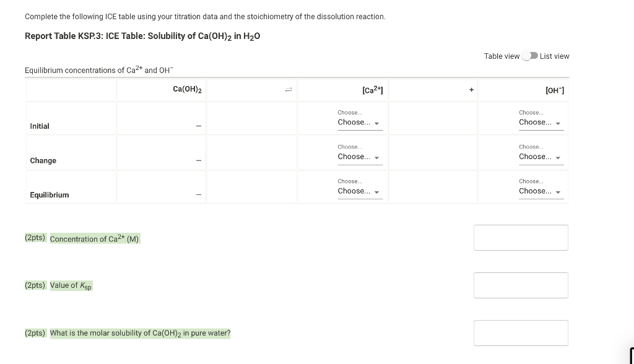This screenshot has width=634, height=364.
Task: Open the Initial [OH-] dropdown
Action: tap(541, 122)
